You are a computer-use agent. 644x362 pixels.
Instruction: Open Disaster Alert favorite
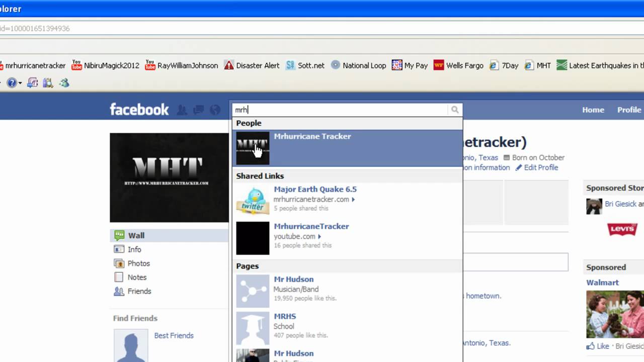[x=252, y=65]
